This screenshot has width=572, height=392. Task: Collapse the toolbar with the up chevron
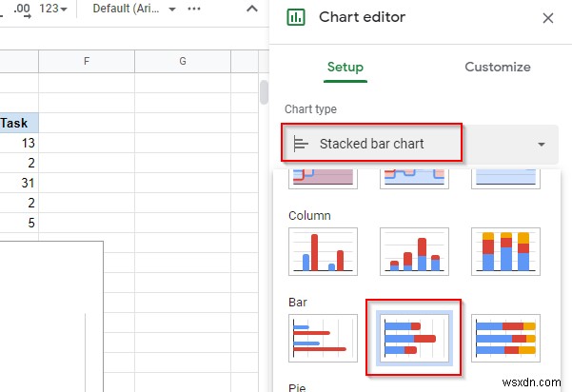252,10
